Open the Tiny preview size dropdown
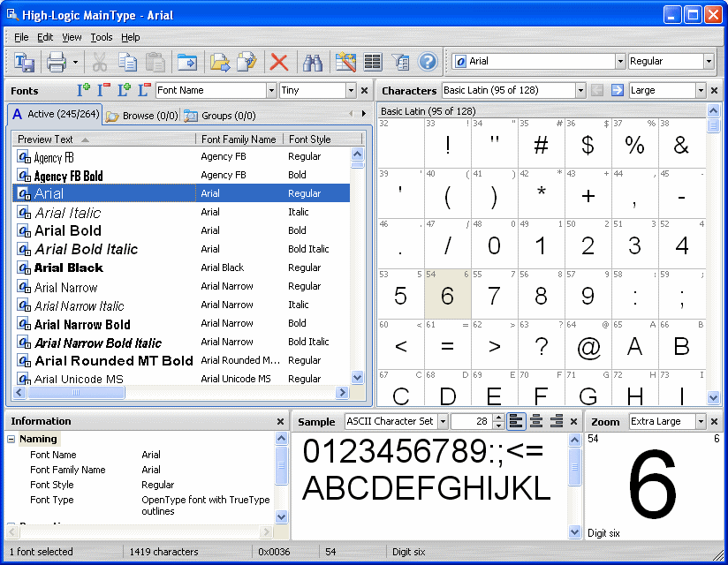This screenshot has width=728, height=565. pos(351,90)
